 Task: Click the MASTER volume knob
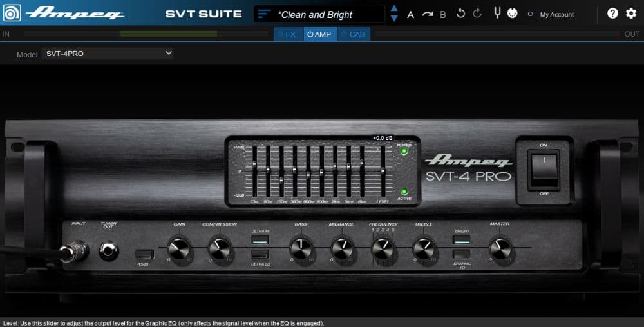pyautogui.click(x=500, y=249)
